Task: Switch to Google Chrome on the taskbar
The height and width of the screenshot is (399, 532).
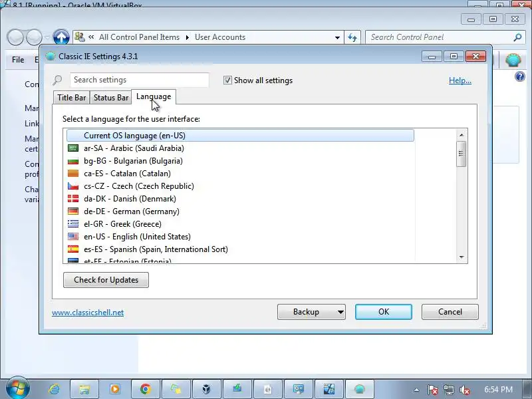Action: coord(146,389)
